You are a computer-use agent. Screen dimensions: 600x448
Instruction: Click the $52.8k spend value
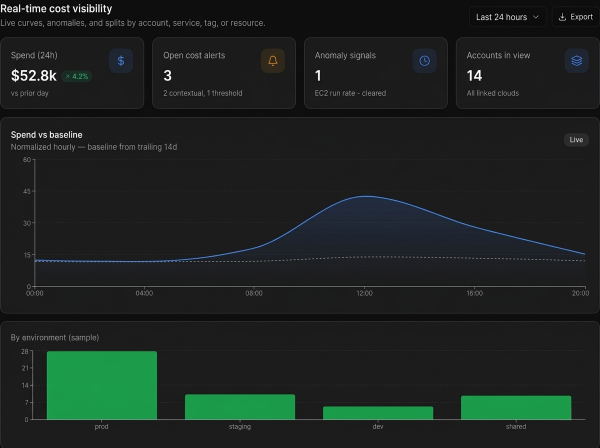pyautogui.click(x=33, y=76)
